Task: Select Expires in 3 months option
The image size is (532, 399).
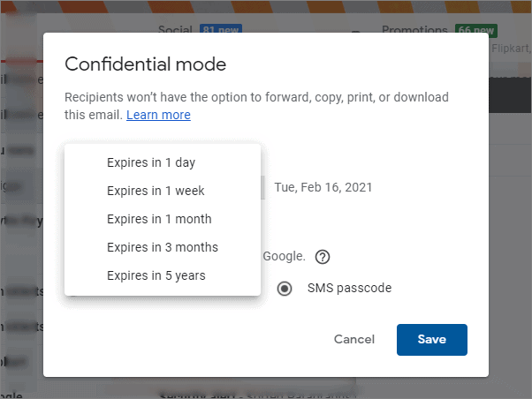Action: (x=163, y=247)
